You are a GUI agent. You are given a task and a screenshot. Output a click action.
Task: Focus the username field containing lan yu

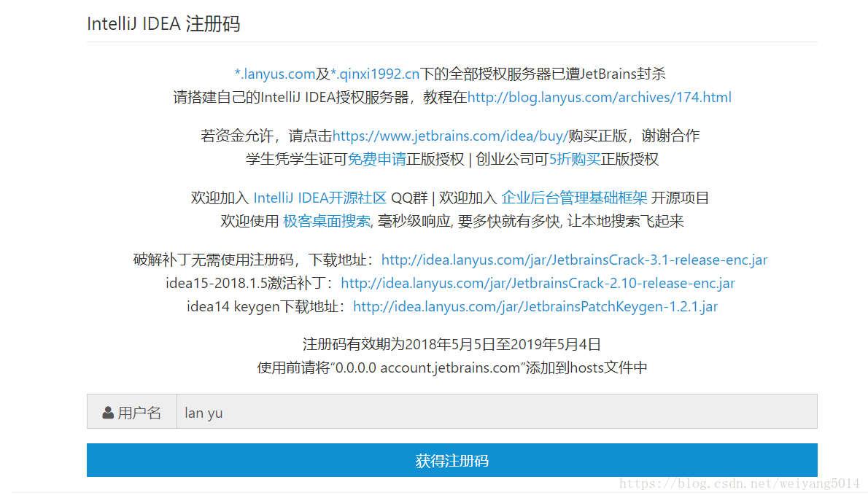coord(497,411)
